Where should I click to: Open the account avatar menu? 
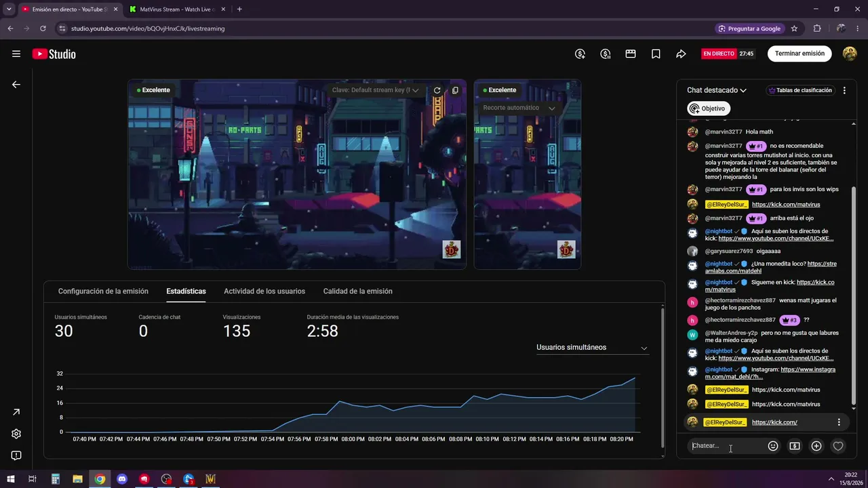click(x=850, y=54)
